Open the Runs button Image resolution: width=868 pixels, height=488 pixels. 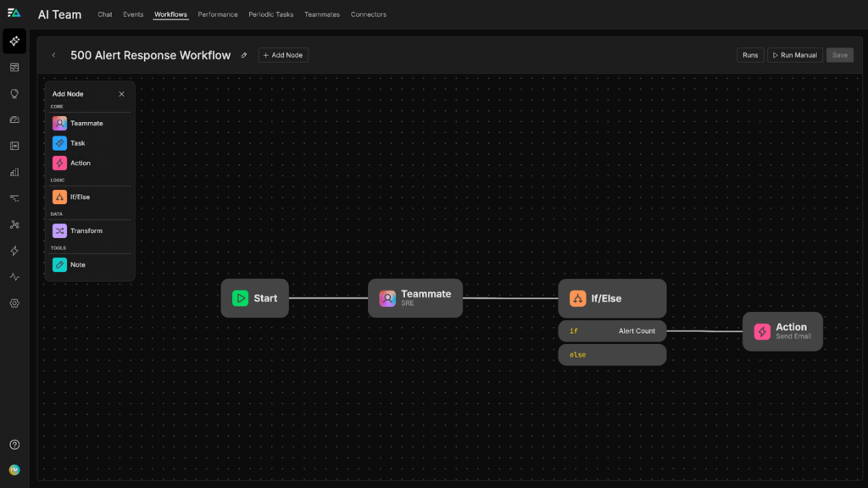coord(750,55)
